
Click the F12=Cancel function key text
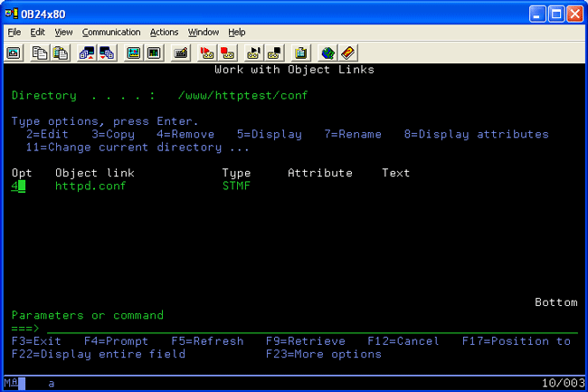[403, 341]
